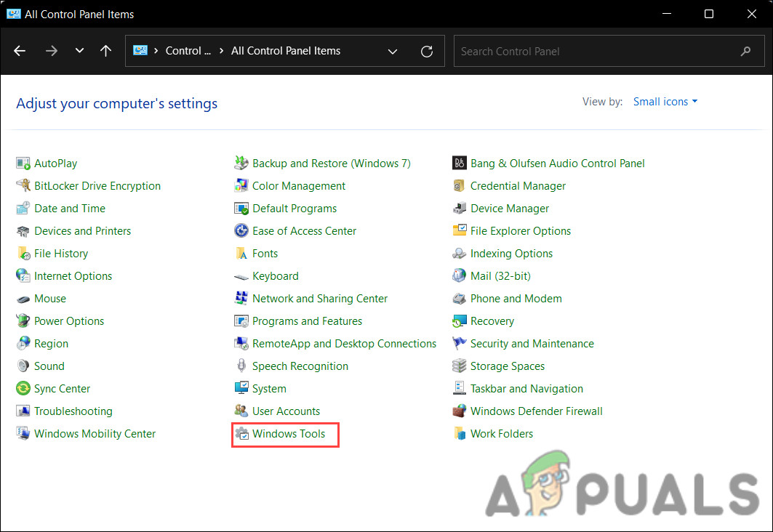
Task: Select the Control Panel breadcrumb segment
Action: [x=188, y=51]
